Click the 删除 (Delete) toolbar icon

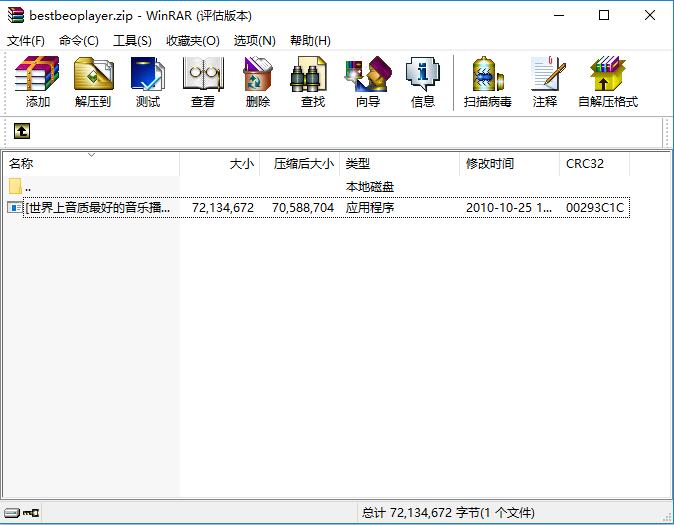point(258,82)
